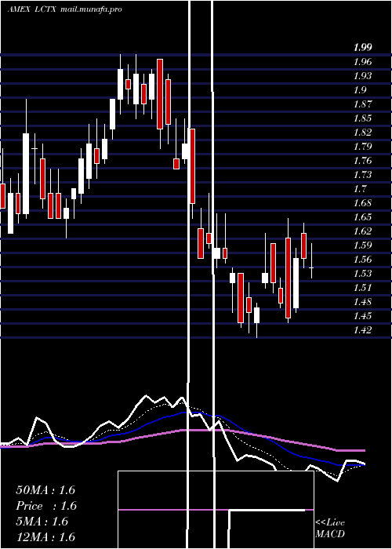Click the 1.51 price axis label
The width and height of the screenshot is (392, 549).
362,288
